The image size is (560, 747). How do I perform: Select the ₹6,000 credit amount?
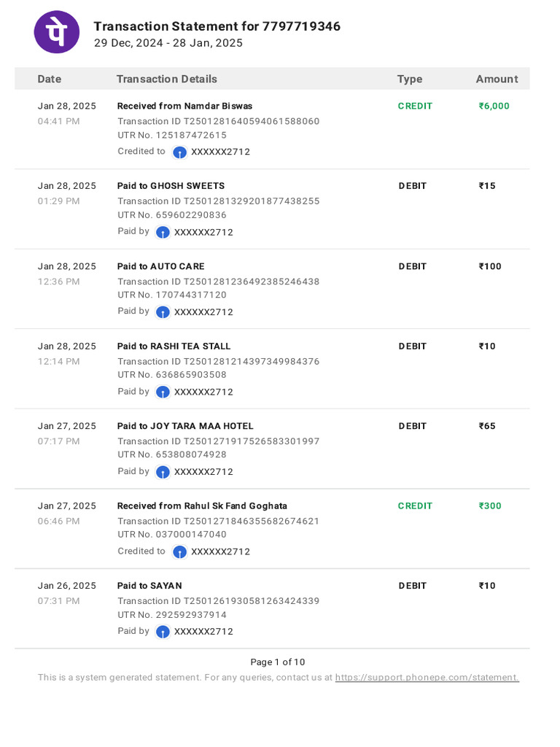tap(494, 106)
